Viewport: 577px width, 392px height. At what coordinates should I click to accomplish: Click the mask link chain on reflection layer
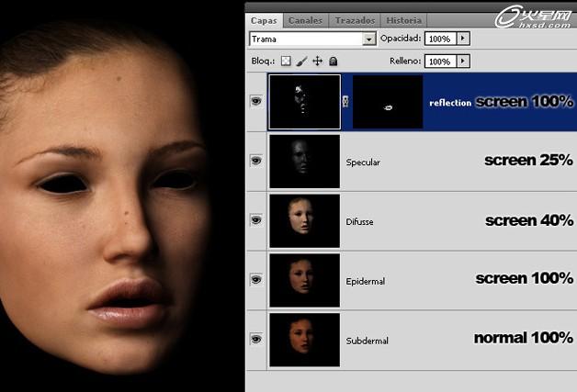point(345,101)
